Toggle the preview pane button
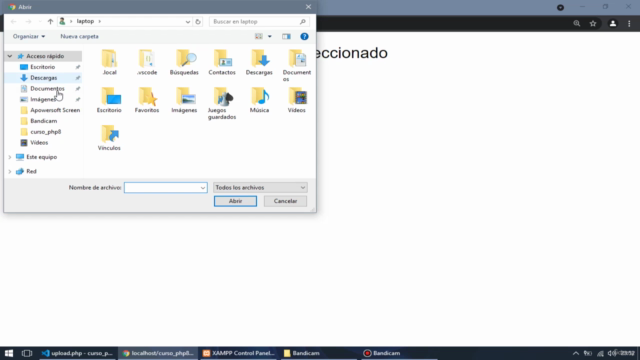The width and height of the screenshot is (640, 360). tap(286, 36)
